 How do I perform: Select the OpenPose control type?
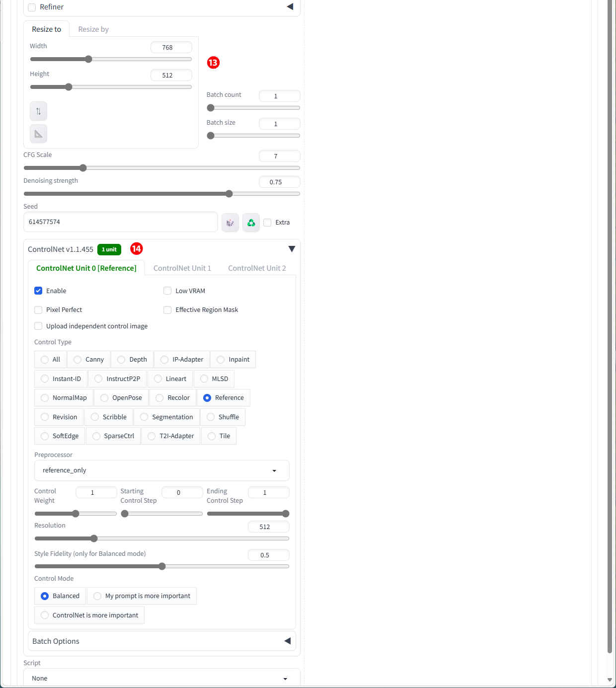tap(104, 398)
